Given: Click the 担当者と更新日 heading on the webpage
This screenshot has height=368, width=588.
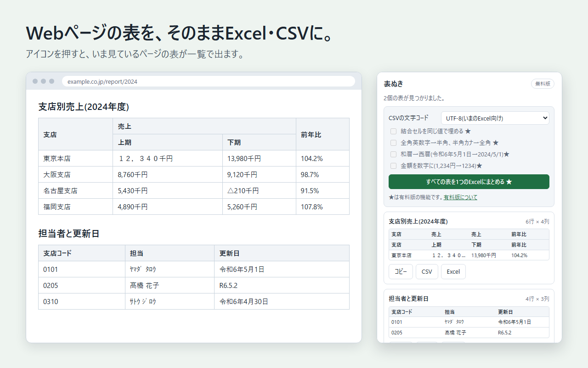Looking at the screenshot, I should [x=69, y=234].
